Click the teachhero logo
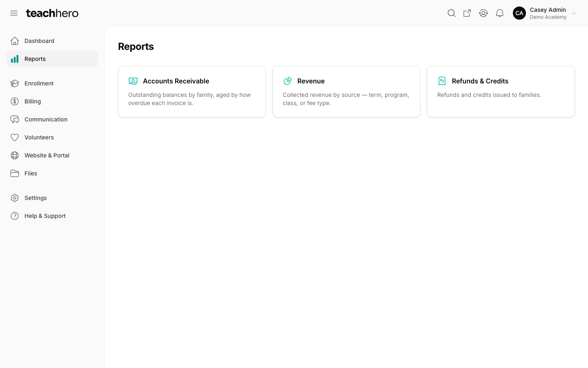Screen dimensions: 588x368 click(52, 13)
